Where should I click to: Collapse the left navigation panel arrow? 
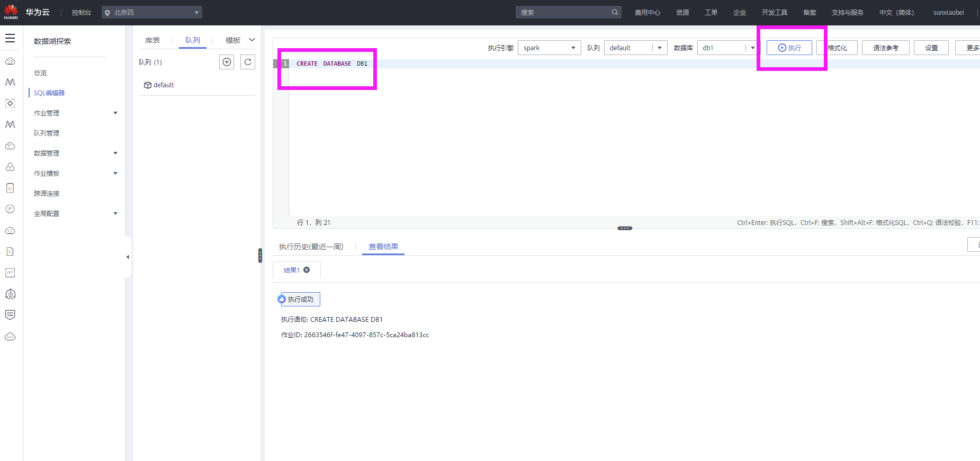coord(128,257)
